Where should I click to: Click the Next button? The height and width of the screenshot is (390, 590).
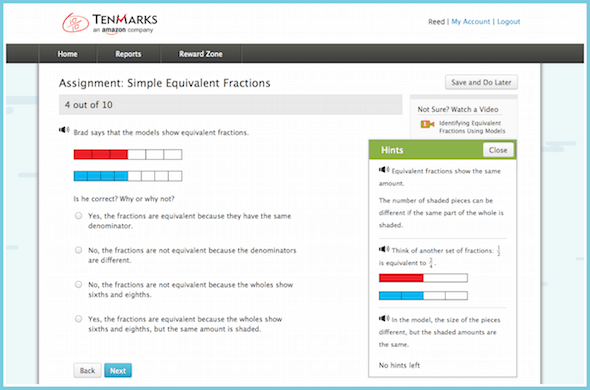(x=118, y=370)
